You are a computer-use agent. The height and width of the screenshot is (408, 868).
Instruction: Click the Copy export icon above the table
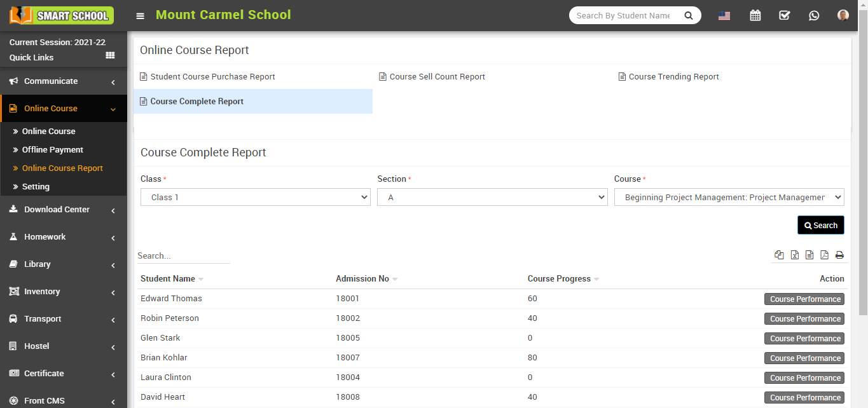pos(779,254)
